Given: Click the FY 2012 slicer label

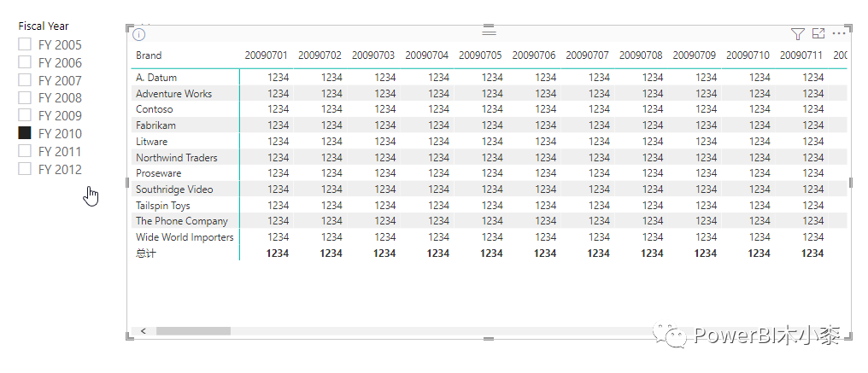Looking at the screenshot, I should [60, 169].
